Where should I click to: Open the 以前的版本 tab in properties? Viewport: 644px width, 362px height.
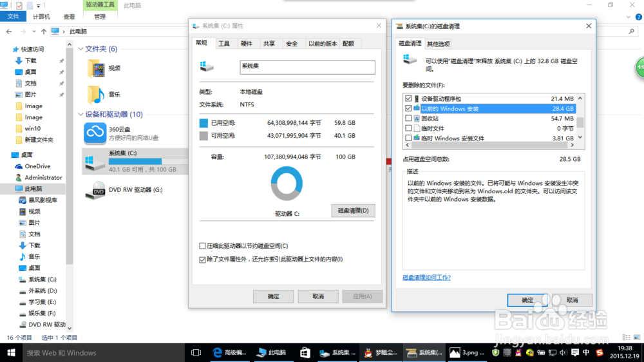coord(323,44)
